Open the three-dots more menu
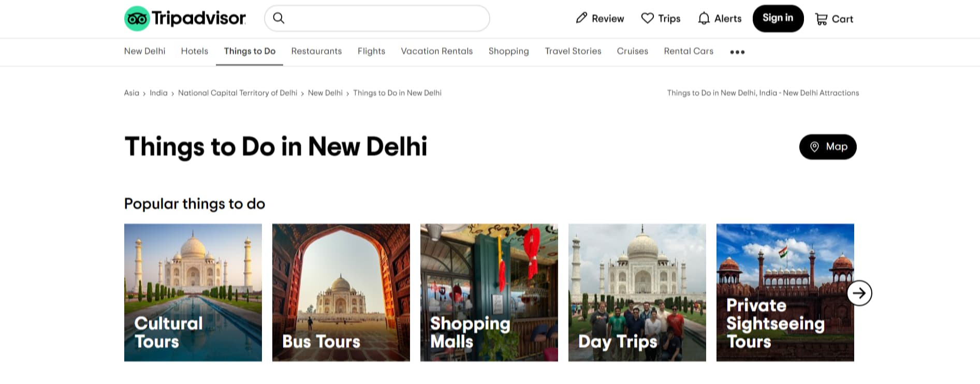The height and width of the screenshot is (384, 980). [x=737, y=52]
